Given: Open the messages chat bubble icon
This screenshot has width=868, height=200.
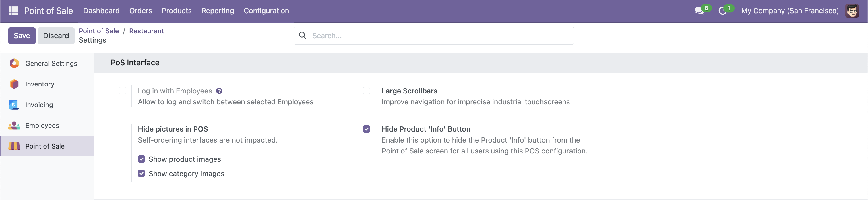Looking at the screenshot, I should click(699, 11).
